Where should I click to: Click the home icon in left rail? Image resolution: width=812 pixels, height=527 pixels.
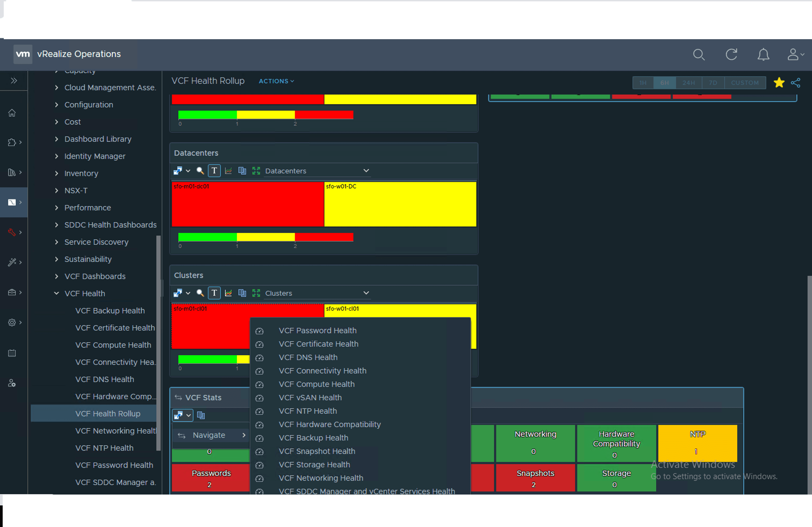12,113
